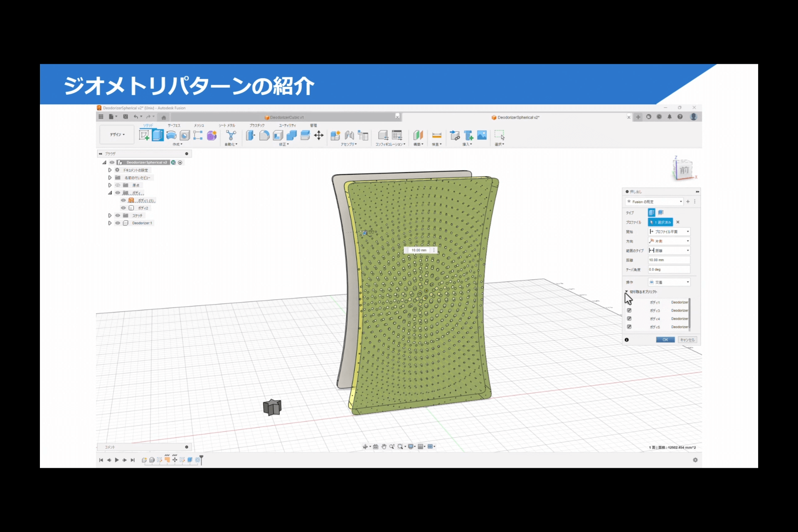The height and width of the screenshot is (532, 798).
Task: Select the Fillet tool icon
Action: click(264, 135)
